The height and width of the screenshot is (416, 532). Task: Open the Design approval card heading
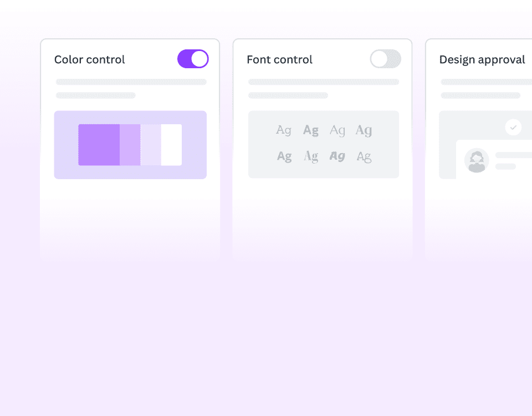point(482,59)
